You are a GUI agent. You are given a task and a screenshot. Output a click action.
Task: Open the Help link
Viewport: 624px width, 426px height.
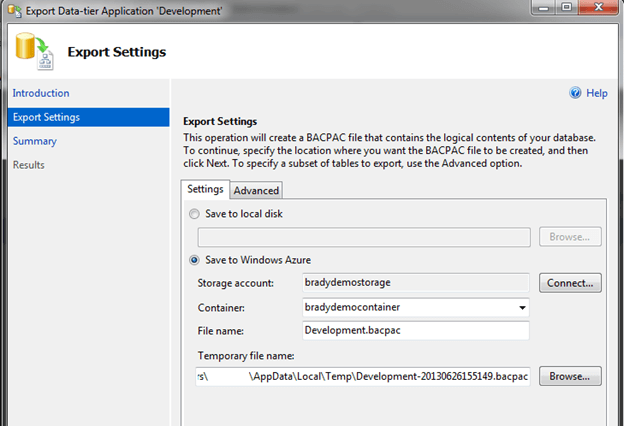coord(597,93)
